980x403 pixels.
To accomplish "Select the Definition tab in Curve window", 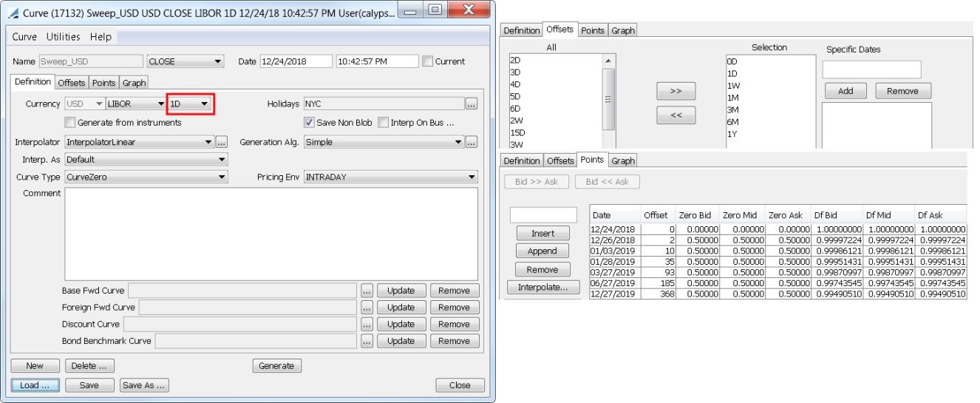I will (x=34, y=82).
